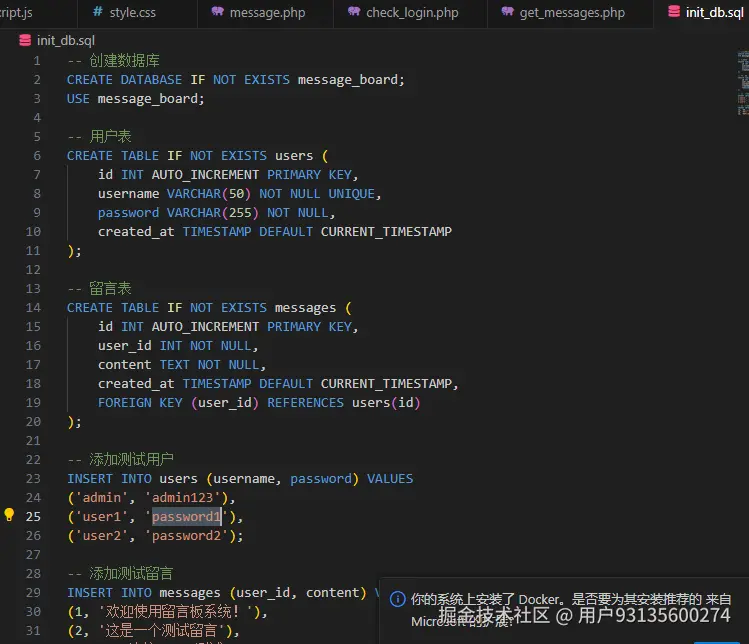Click the init_db.sql breadcrumb file name
The image size is (749, 644).
[x=66, y=41]
